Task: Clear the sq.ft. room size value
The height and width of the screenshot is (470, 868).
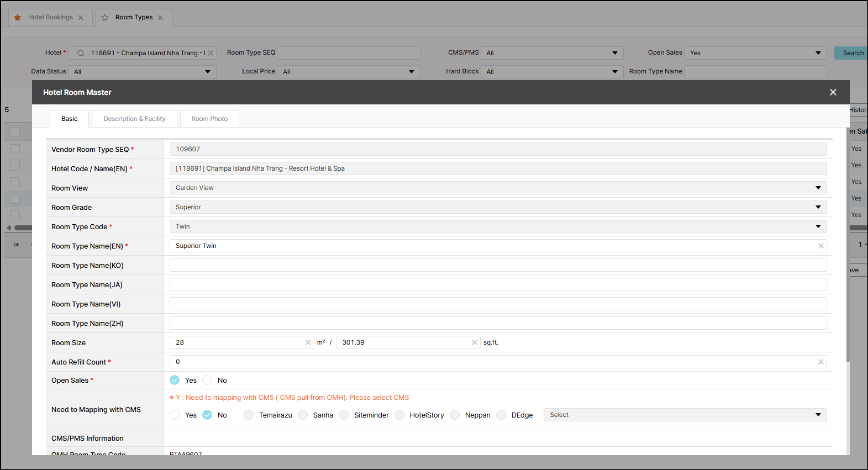Action: (x=474, y=342)
